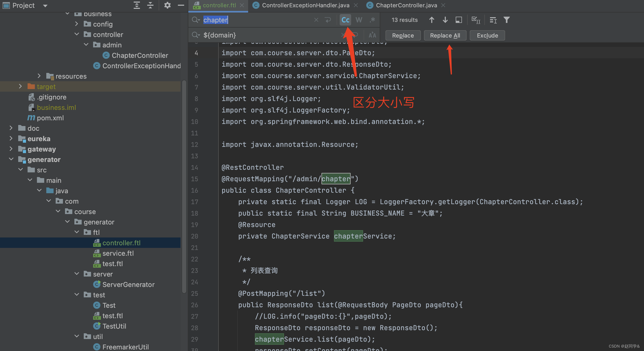
Task: Click the expand all tree icon
Action: coord(137,5)
